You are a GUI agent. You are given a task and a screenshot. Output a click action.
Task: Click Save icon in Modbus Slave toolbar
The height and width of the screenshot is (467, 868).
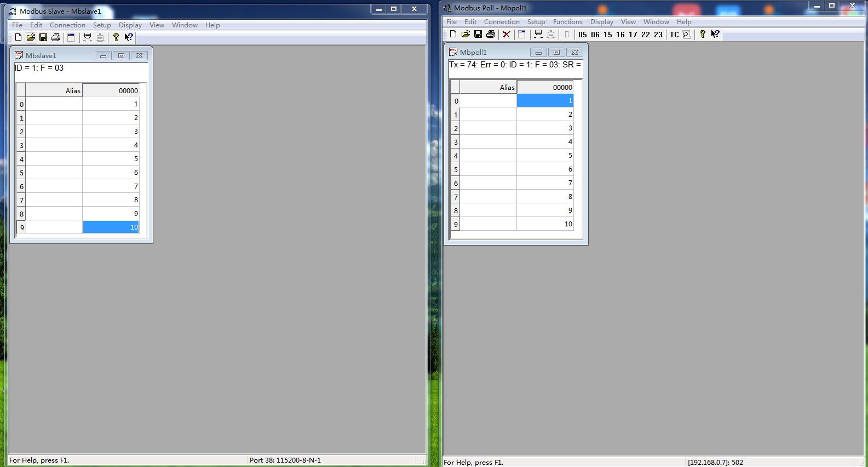43,38
